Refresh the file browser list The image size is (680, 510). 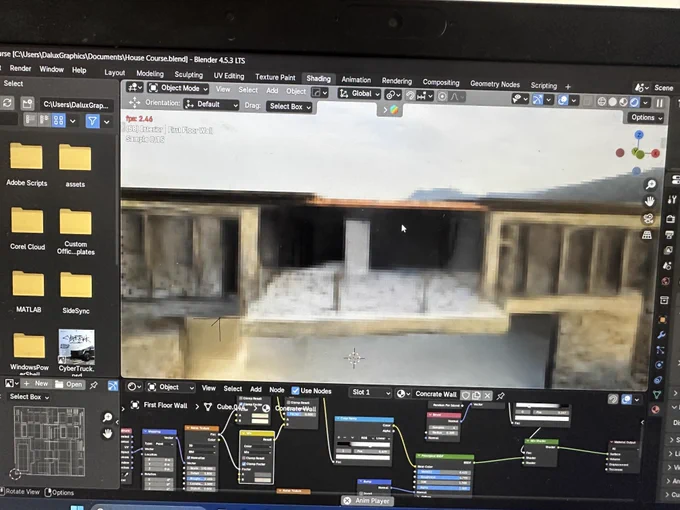pos(7,103)
